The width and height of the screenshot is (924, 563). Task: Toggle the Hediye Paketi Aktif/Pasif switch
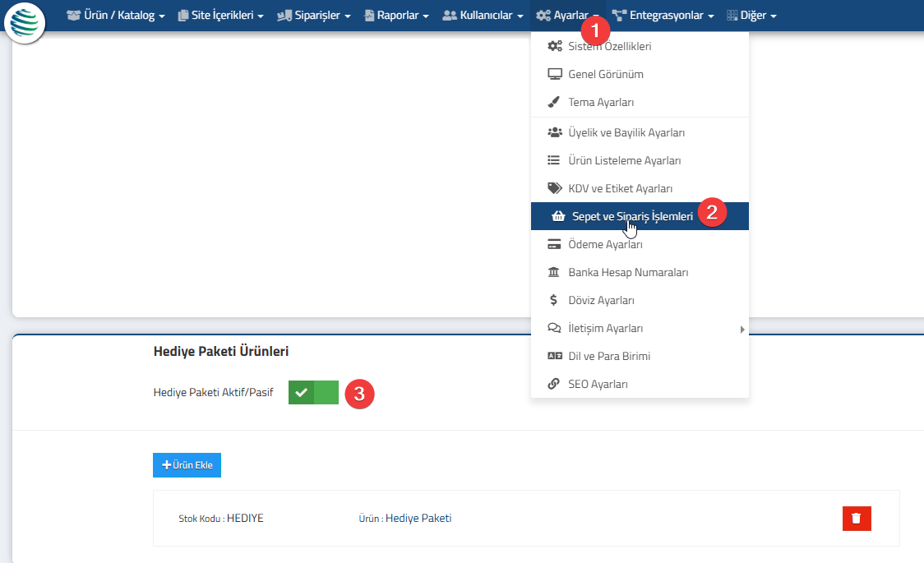pyautogui.click(x=313, y=392)
